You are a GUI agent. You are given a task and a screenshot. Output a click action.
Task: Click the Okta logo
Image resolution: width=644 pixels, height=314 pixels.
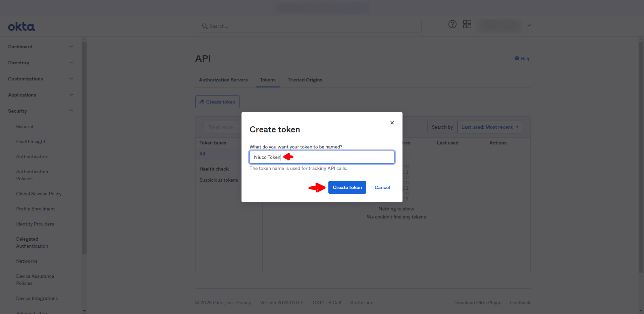click(x=21, y=26)
